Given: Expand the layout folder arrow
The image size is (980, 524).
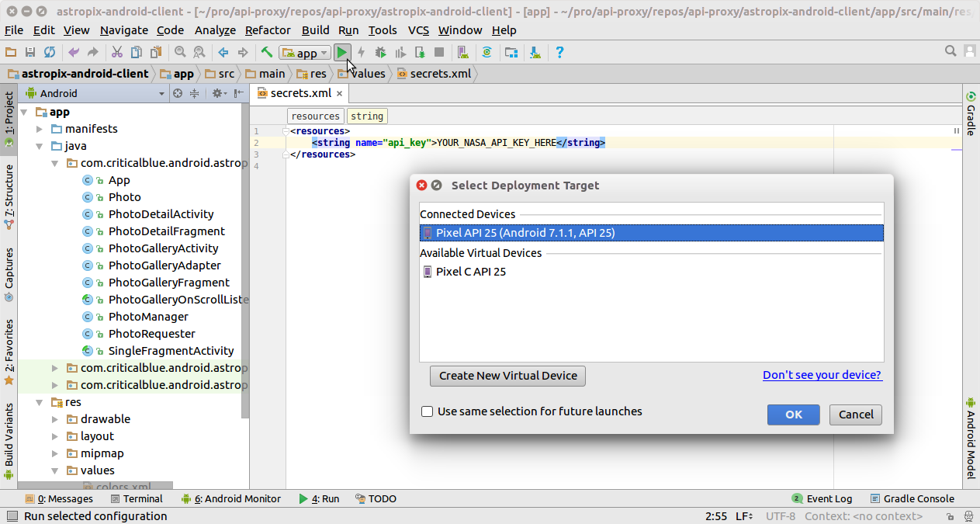Looking at the screenshot, I should (55, 436).
